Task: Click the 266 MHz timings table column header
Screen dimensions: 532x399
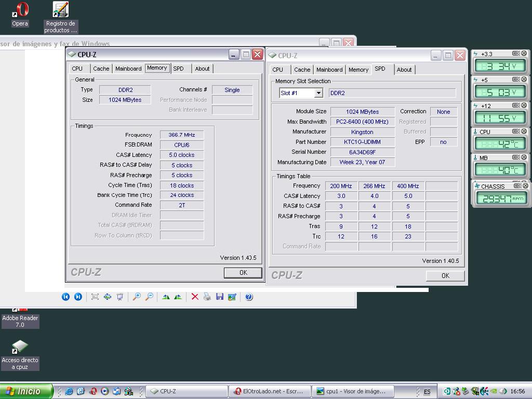Action: tap(374, 186)
